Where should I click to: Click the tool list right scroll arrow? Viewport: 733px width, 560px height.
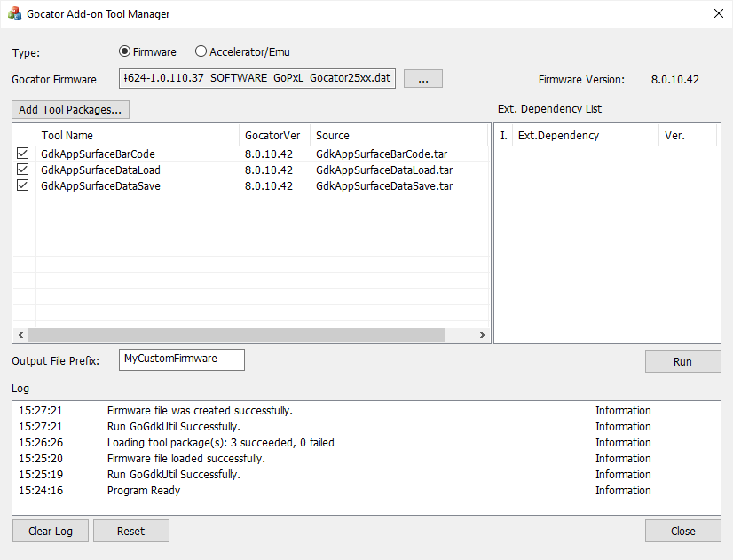point(483,335)
